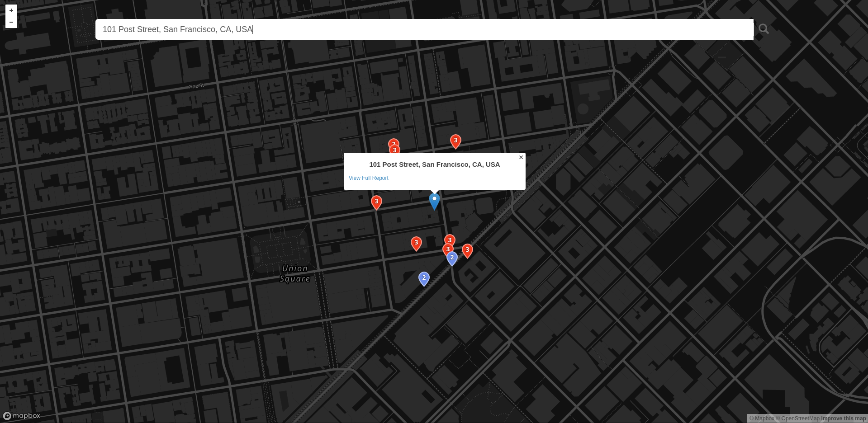Click the magnifying glass search icon

click(764, 29)
